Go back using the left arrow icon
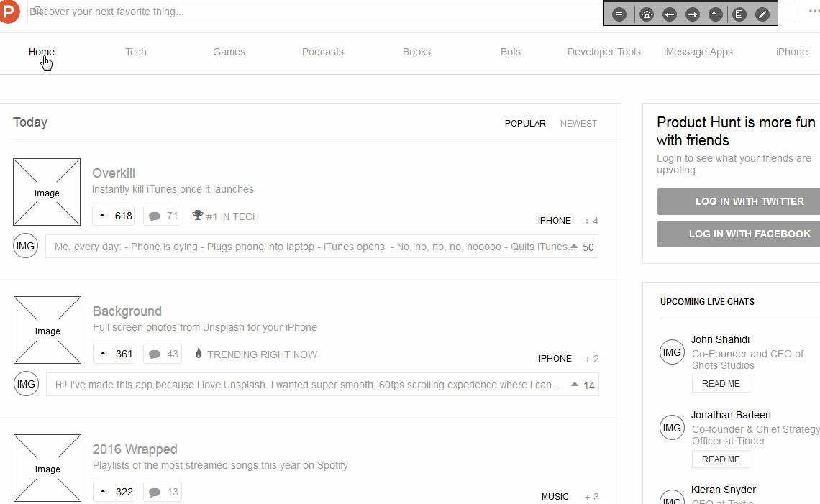This screenshot has height=504, width=820. tap(670, 14)
